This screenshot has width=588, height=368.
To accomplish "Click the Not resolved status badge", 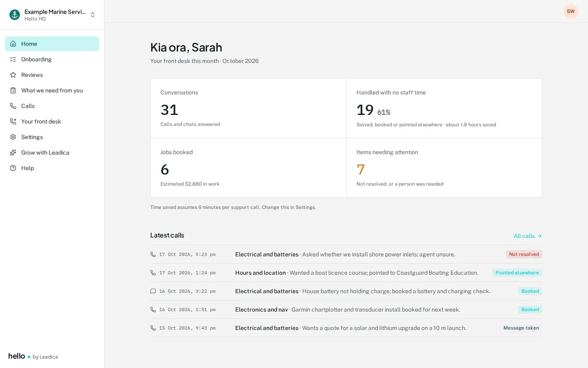I will click(524, 254).
